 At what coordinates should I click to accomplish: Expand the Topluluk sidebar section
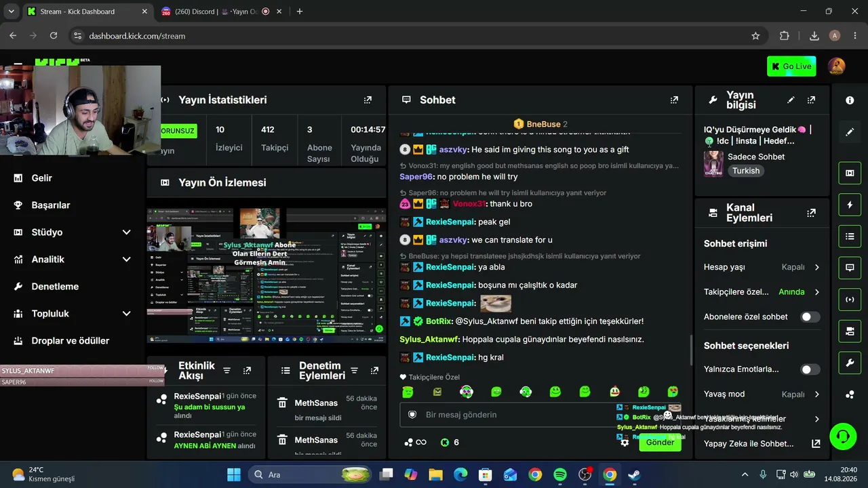(126, 314)
